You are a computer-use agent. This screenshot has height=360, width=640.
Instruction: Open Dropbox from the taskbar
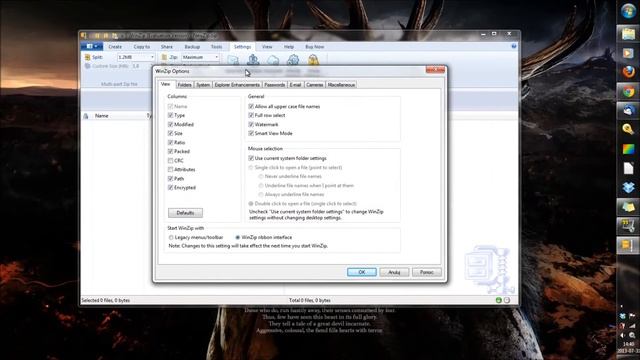[x=628, y=187]
